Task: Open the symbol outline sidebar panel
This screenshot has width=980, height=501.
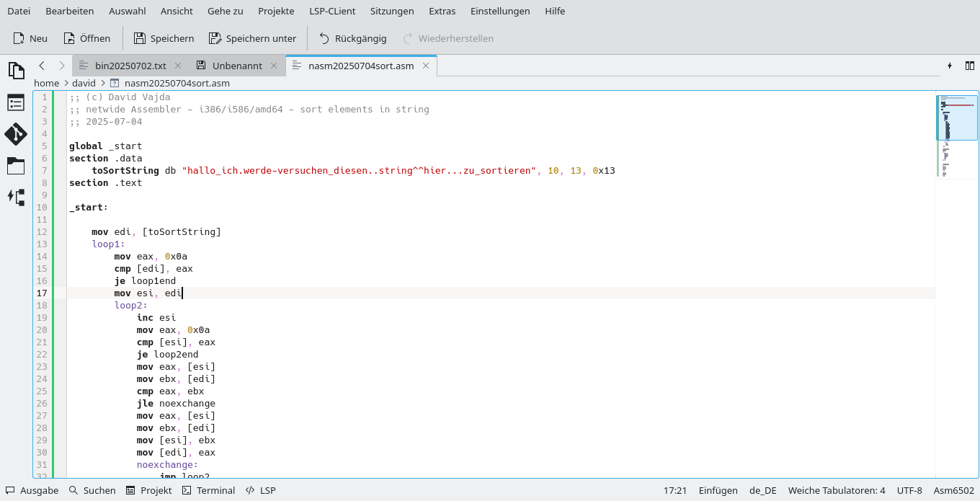Action: (16, 102)
